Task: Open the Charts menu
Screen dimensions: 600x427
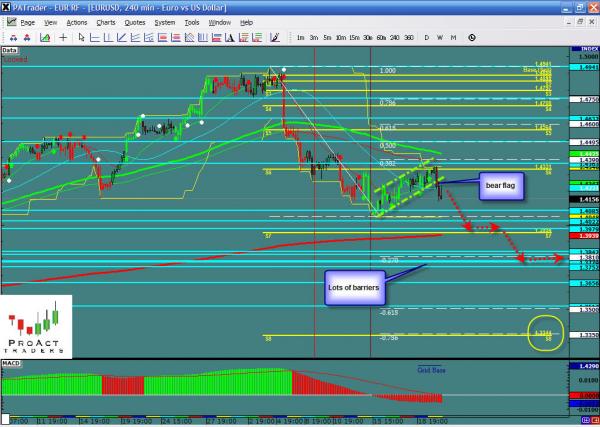Action: 105,21
